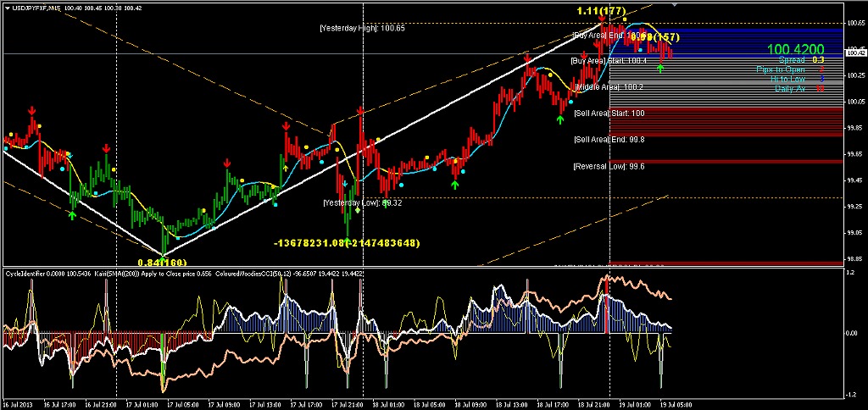Select the Reversal Low 99.6 label

tap(609, 166)
